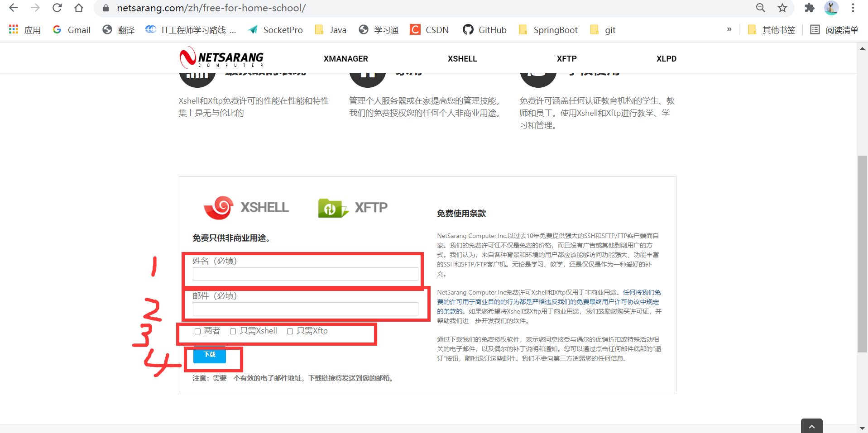This screenshot has width=868, height=433.
Task: Click the 邮件 (必填) input field
Action: (306, 309)
